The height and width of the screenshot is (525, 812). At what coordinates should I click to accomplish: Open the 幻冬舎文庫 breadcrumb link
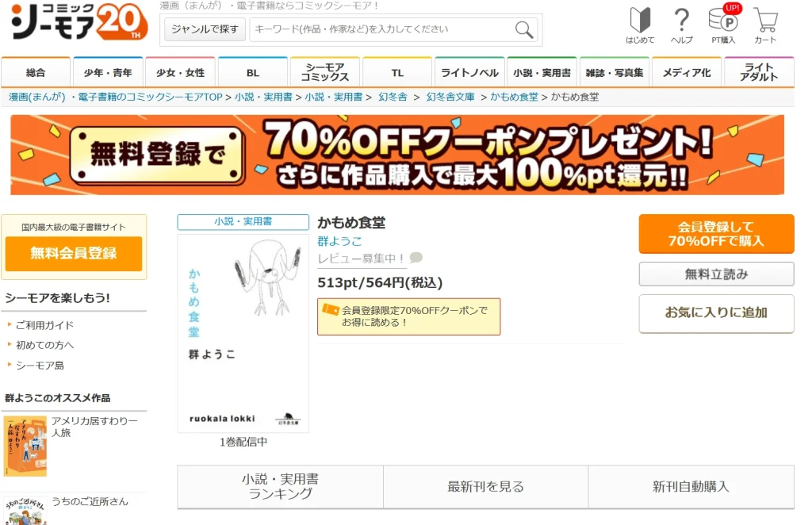pos(450,97)
